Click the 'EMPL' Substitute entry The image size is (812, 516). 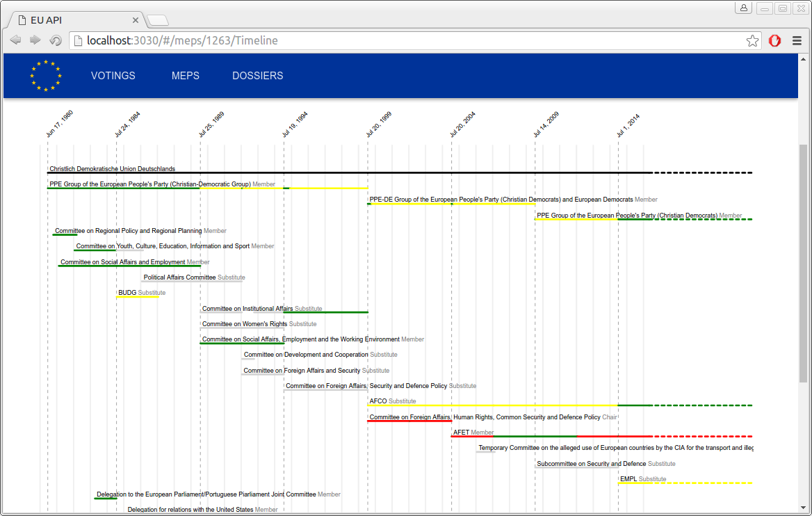(643, 479)
